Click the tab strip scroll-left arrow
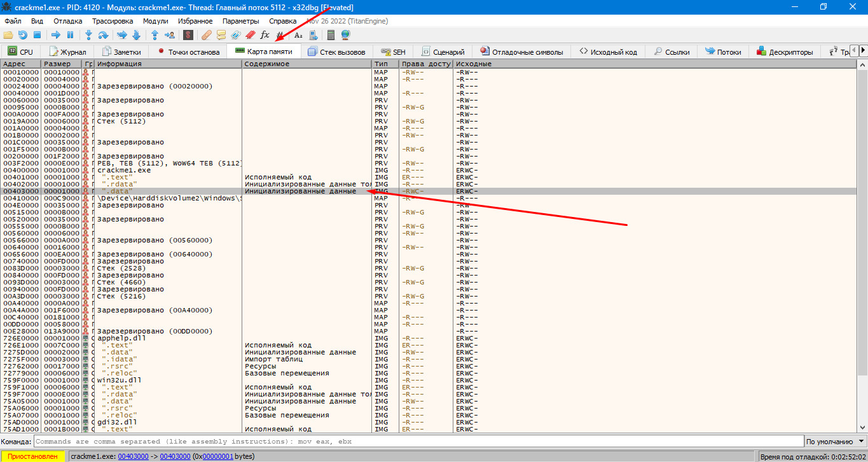This screenshot has height=462, width=868. (854, 51)
